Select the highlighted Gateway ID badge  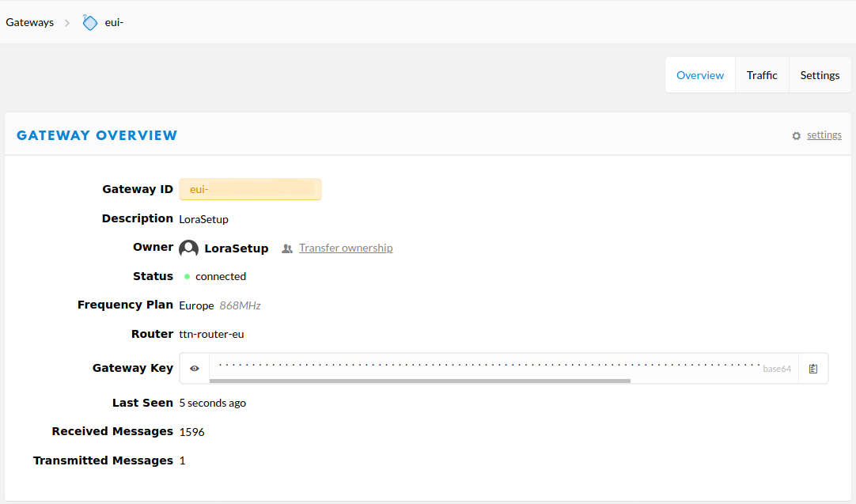click(250, 190)
